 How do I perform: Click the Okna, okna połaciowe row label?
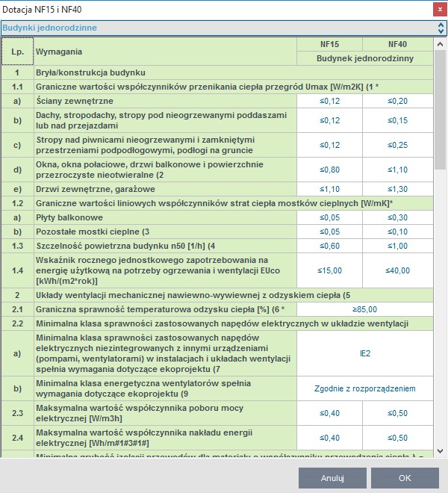[x=165, y=170]
